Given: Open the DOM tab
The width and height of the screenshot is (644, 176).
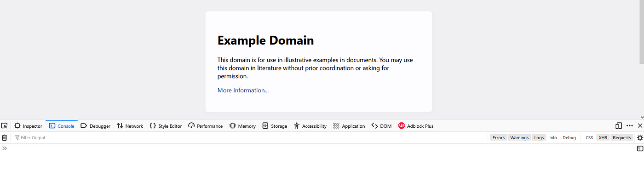Looking at the screenshot, I should coord(382,126).
